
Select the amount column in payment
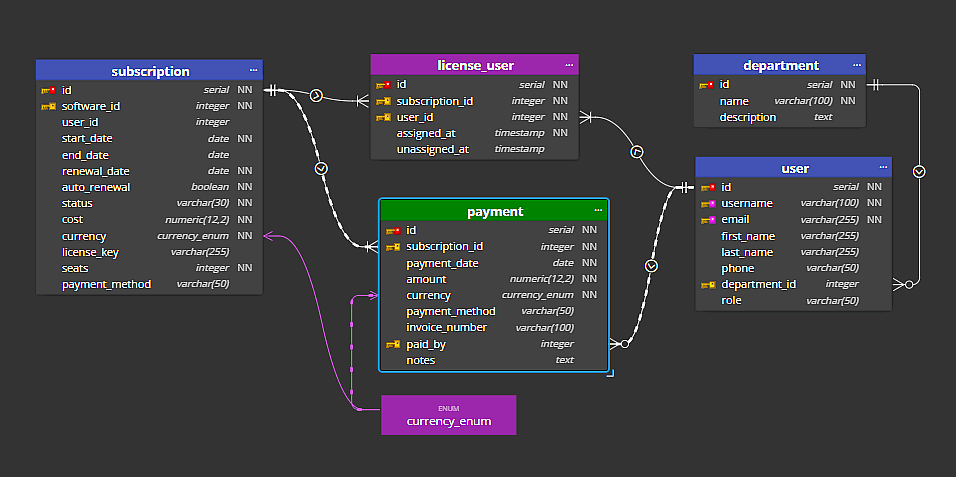coord(494,279)
